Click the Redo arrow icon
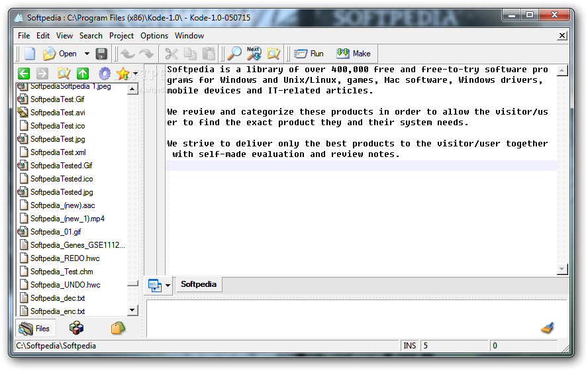 (146, 54)
